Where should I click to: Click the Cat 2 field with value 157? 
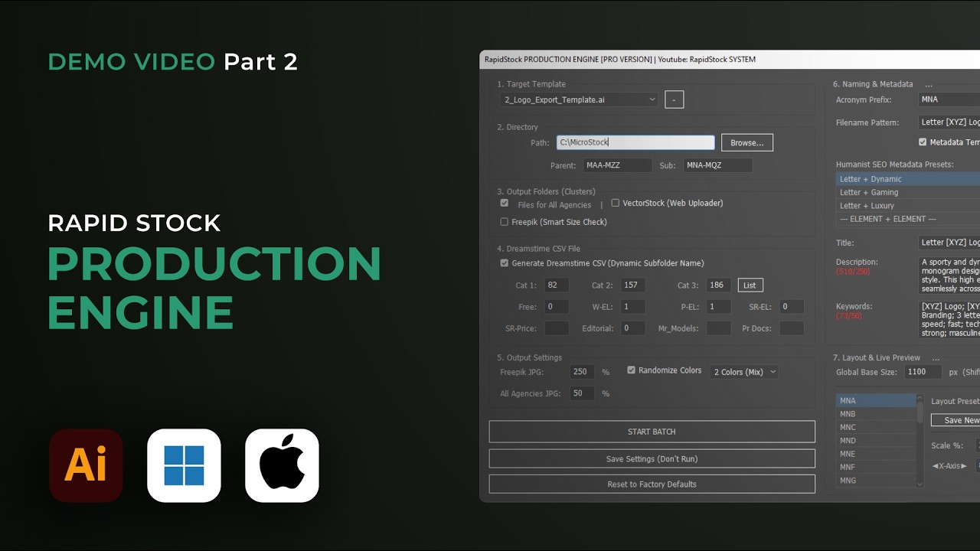(x=632, y=285)
